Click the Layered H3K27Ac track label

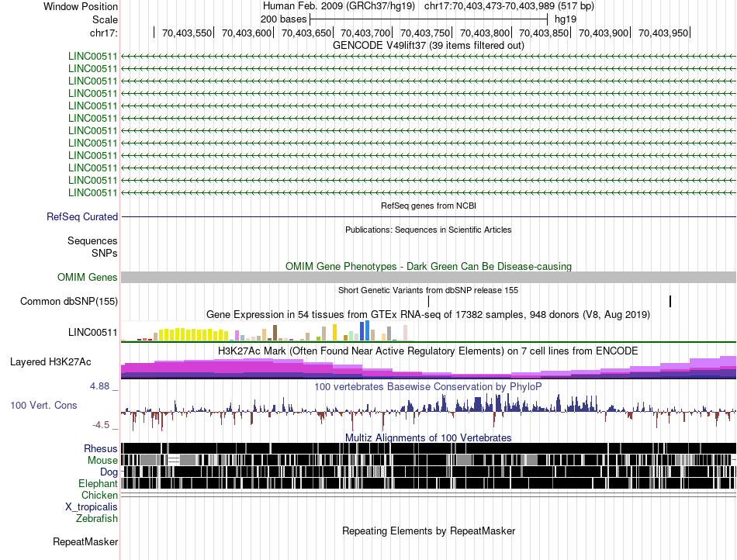click(x=50, y=361)
